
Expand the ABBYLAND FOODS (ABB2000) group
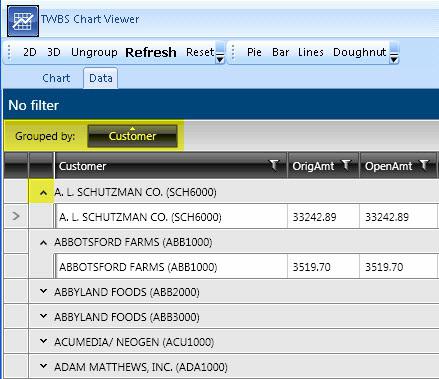click(43, 291)
